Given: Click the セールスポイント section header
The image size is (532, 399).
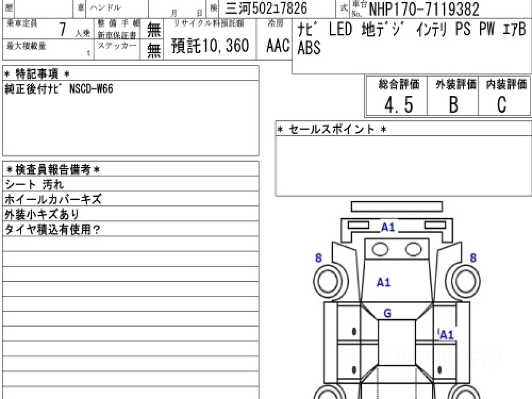Looking at the screenshot, I should 332,129.
